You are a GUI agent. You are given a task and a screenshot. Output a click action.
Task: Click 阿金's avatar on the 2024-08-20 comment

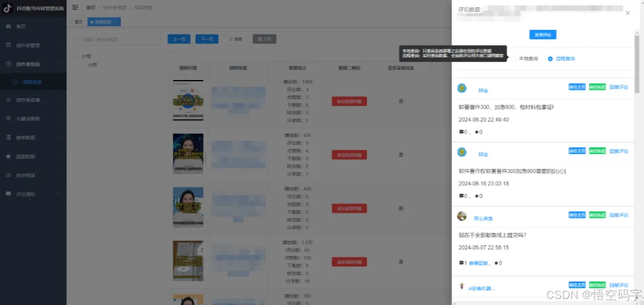(462, 88)
